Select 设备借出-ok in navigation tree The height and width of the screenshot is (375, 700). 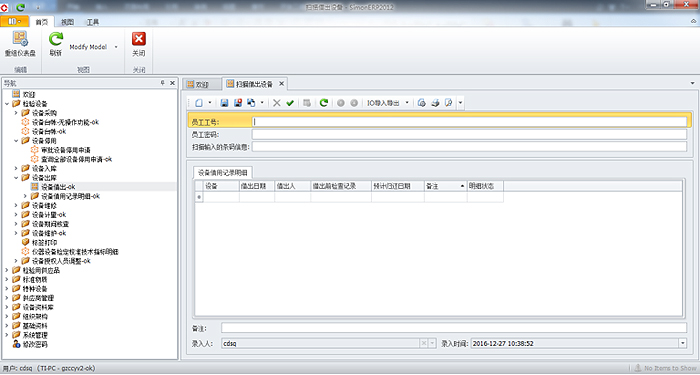point(58,187)
